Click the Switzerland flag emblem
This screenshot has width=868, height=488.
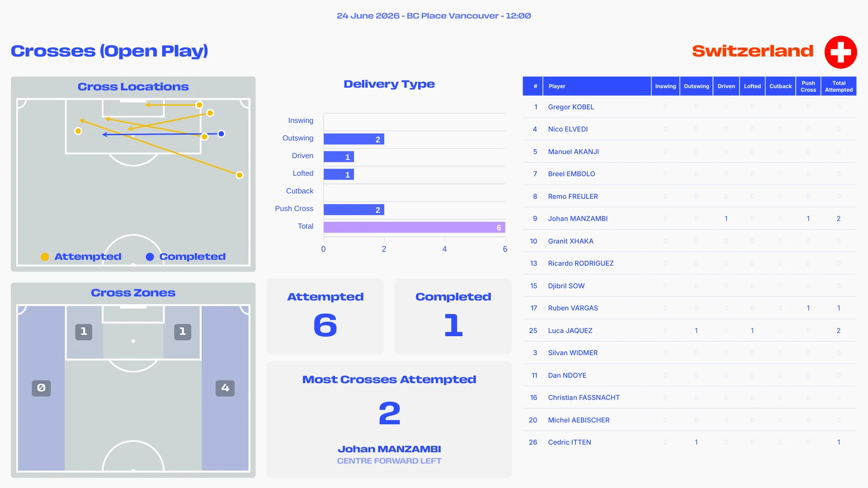click(x=840, y=52)
